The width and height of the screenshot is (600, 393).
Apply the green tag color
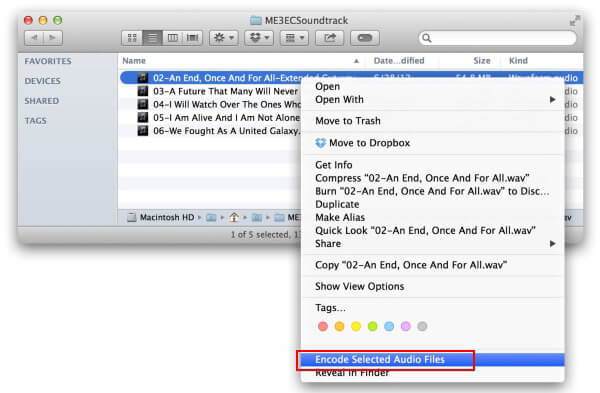(372, 326)
